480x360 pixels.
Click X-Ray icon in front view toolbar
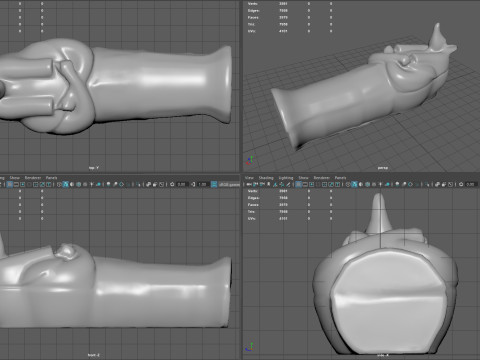(x=148, y=184)
